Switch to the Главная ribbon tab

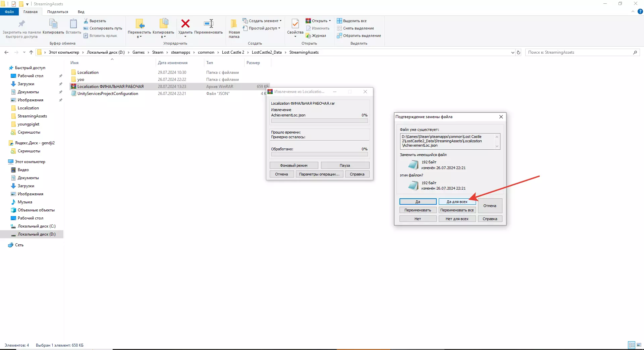click(31, 12)
